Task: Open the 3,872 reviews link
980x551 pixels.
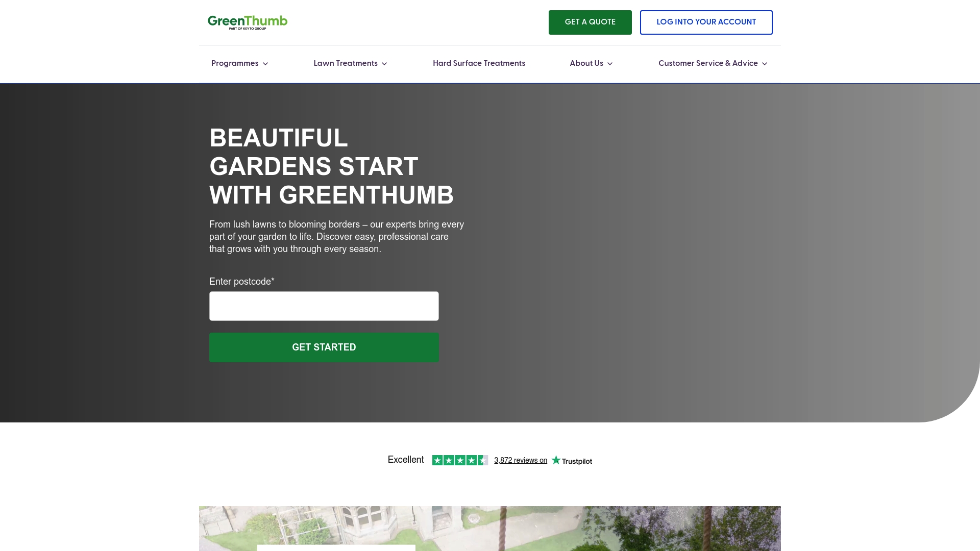Action: click(521, 460)
